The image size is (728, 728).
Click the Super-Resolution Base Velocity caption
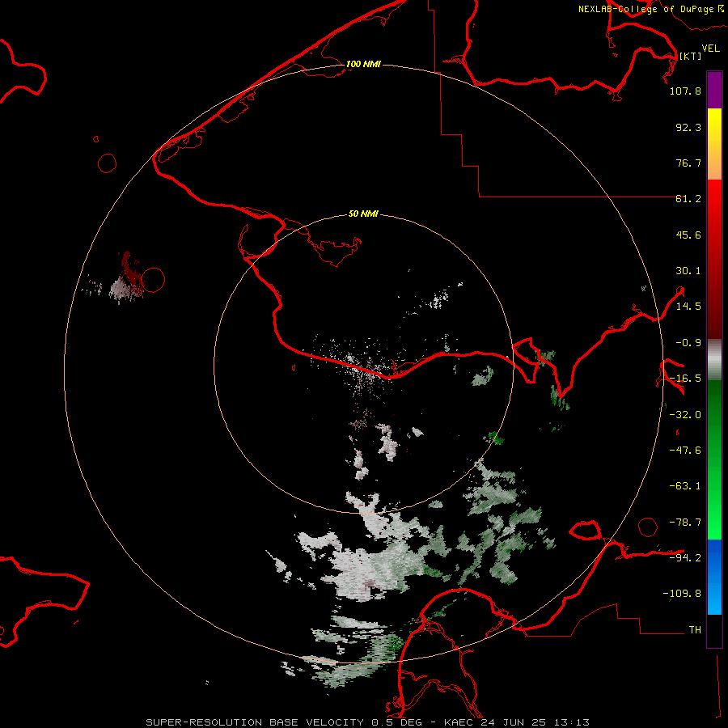[368, 722]
